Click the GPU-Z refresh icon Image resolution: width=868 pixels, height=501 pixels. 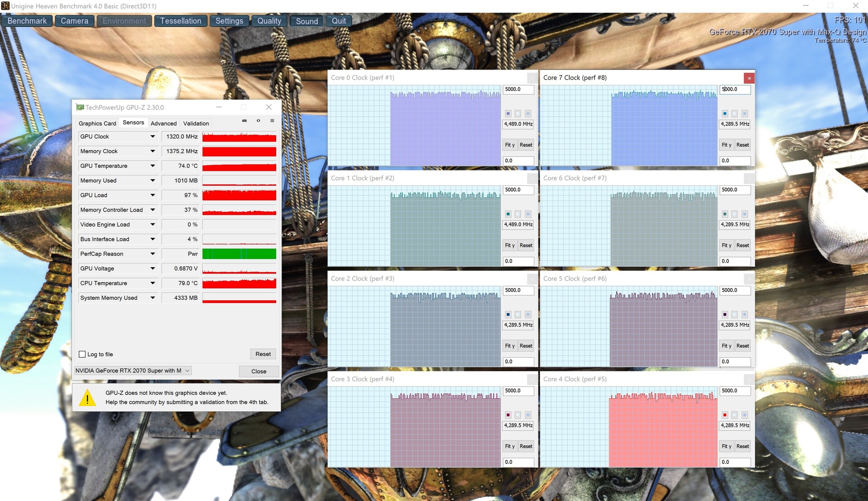point(258,121)
